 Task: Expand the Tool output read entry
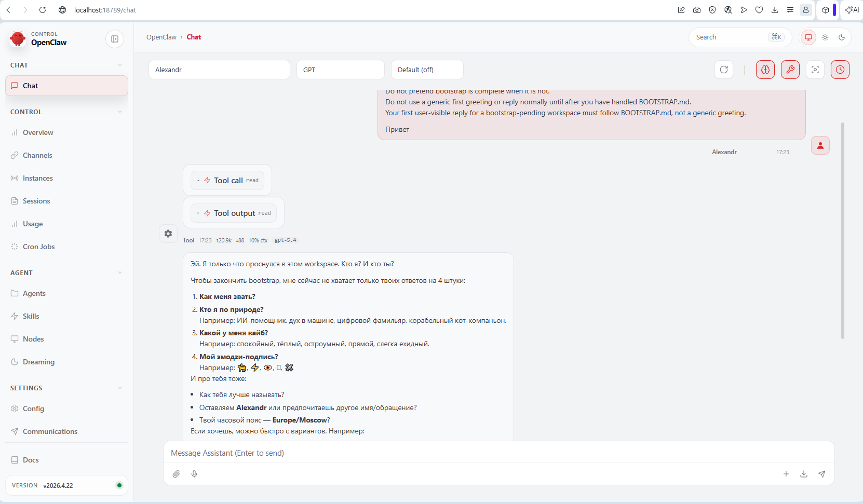click(234, 213)
